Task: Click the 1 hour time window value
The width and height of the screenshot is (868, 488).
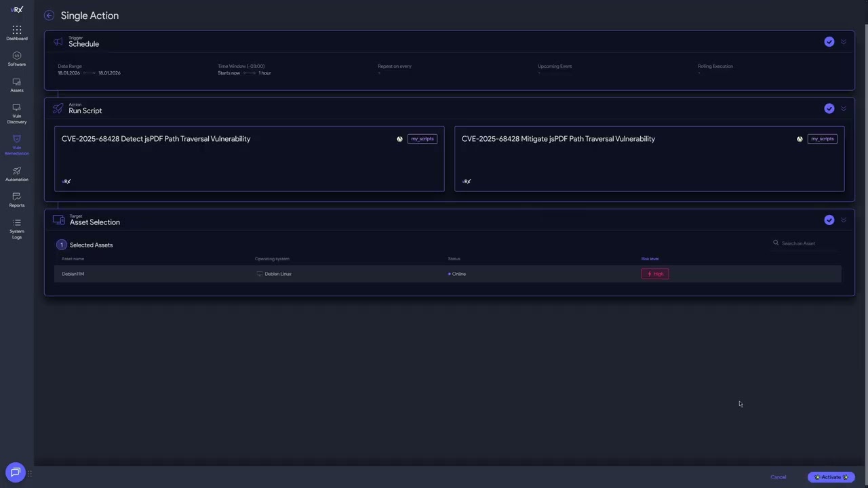Action: coord(264,73)
